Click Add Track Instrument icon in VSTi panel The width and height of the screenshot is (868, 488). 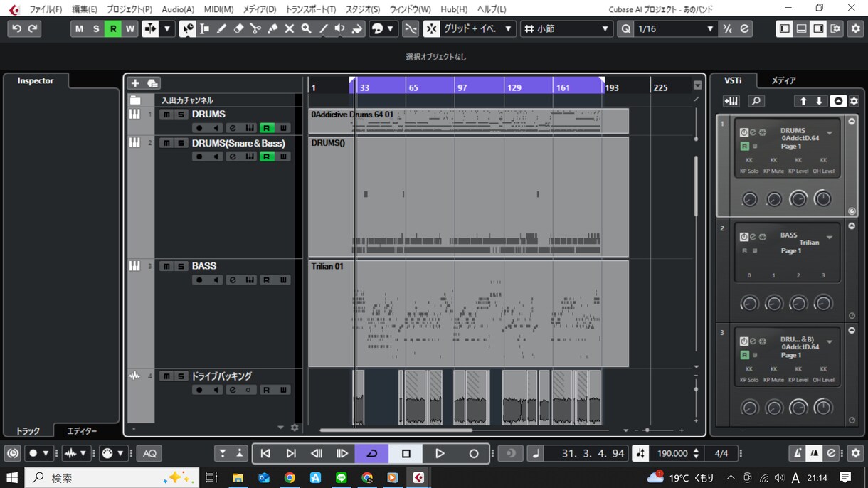tap(731, 101)
